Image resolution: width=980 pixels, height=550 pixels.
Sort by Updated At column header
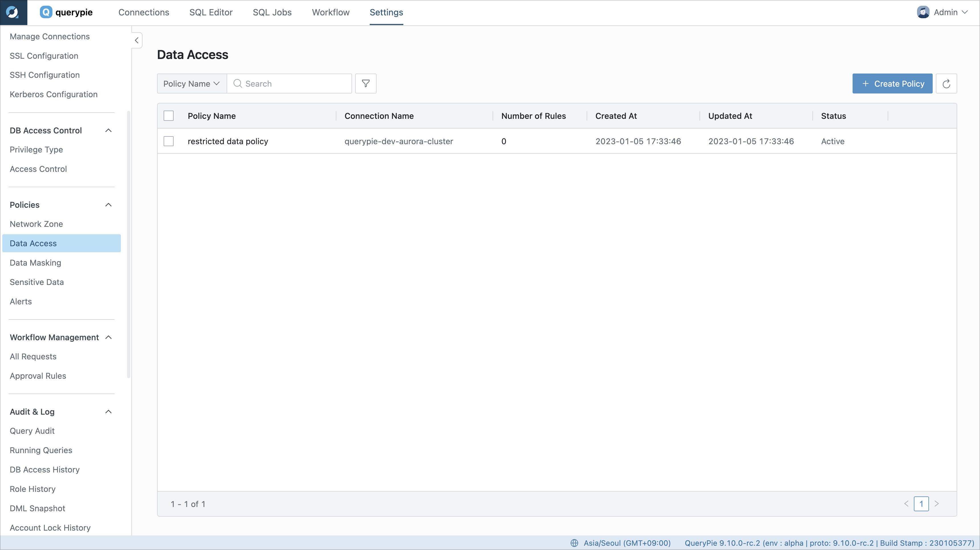pyautogui.click(x=730, y=116)
